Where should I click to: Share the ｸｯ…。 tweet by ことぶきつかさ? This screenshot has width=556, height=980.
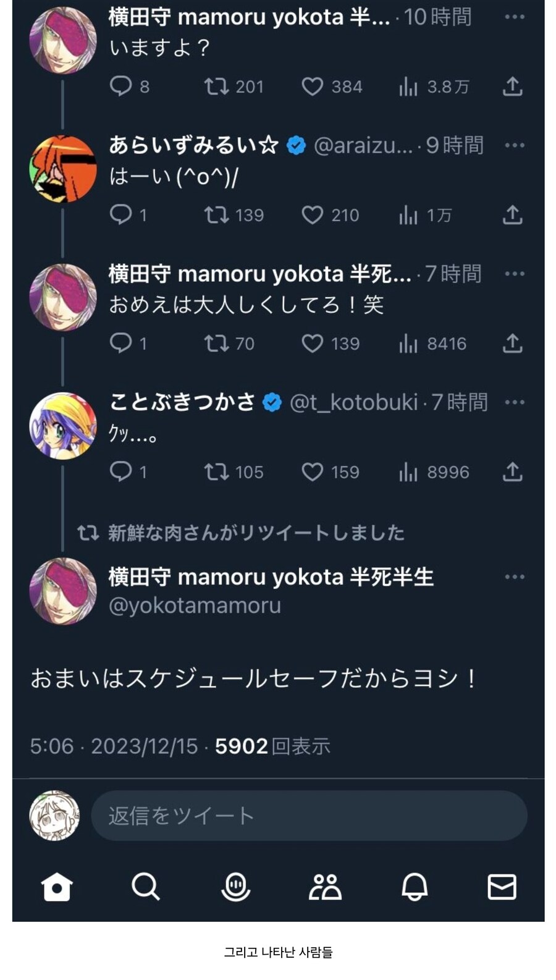(512, 472)
